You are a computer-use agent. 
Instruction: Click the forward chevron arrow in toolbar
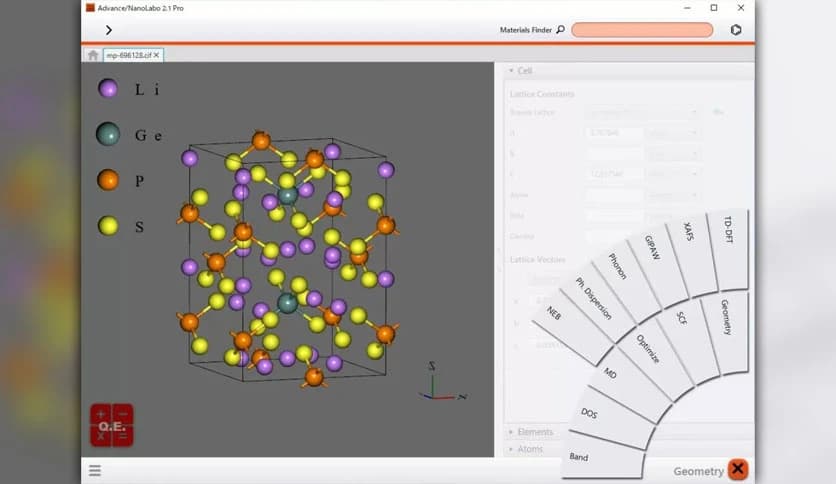click(109, 30)
